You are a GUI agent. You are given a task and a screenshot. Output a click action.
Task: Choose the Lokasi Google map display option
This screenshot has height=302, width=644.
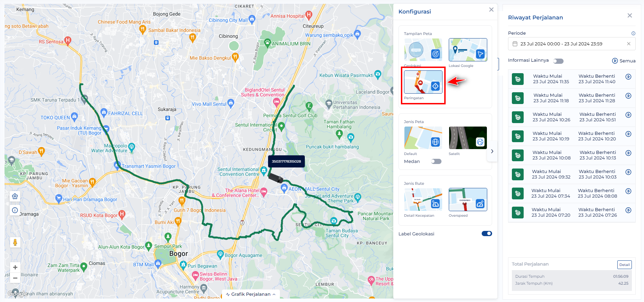pyautogui.click(x=468, y=50)
